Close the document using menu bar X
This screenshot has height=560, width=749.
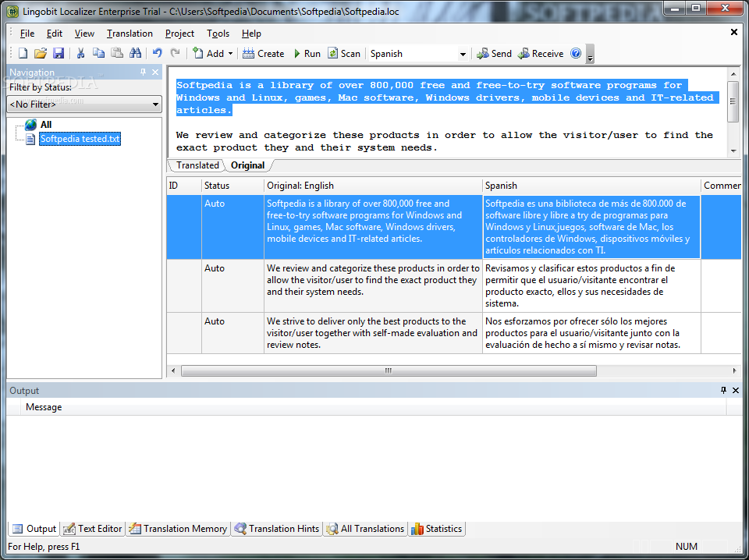[x=734, y=32]
